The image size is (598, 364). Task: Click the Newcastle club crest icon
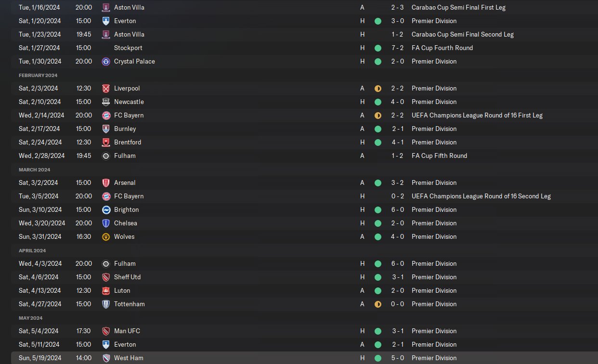pyautogui.click(x=106, y=102)
